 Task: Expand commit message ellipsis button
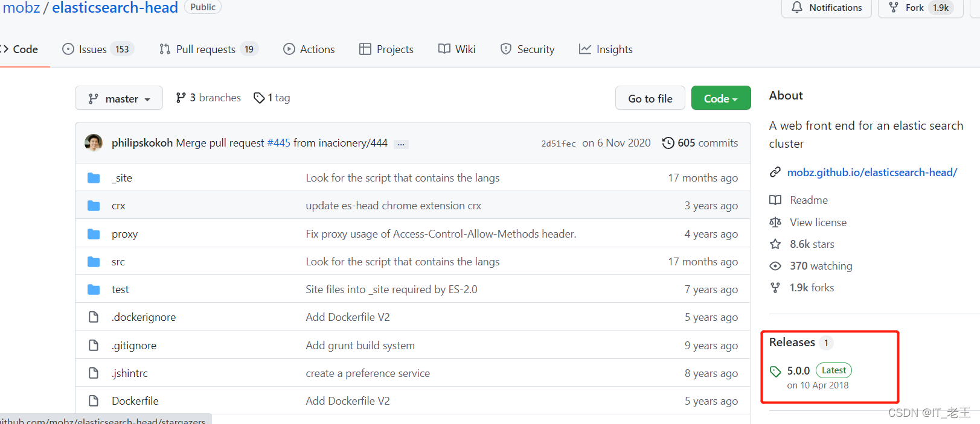pyautogui.click(x=401, y=144)
